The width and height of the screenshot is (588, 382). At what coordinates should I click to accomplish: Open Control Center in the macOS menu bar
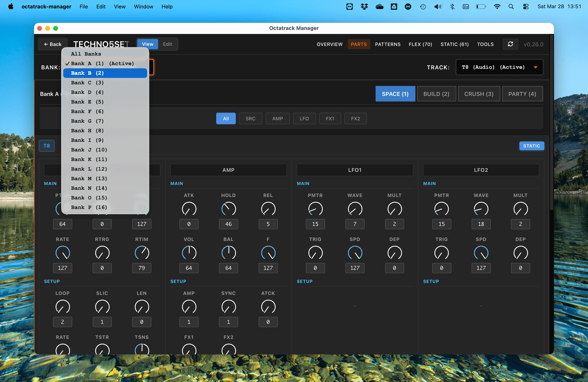click(525, 6)
